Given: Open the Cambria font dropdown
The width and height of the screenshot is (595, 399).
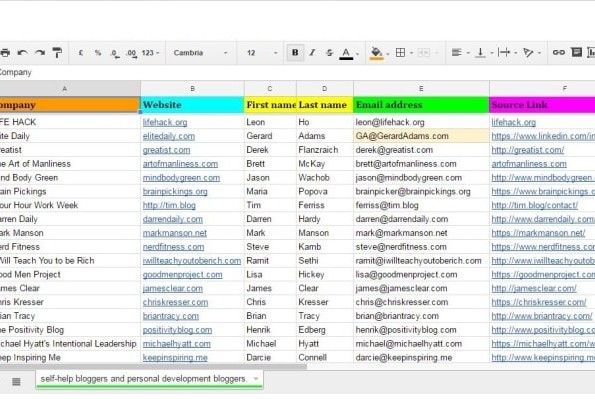Looking at the screenshot, I should coord(200,53).
